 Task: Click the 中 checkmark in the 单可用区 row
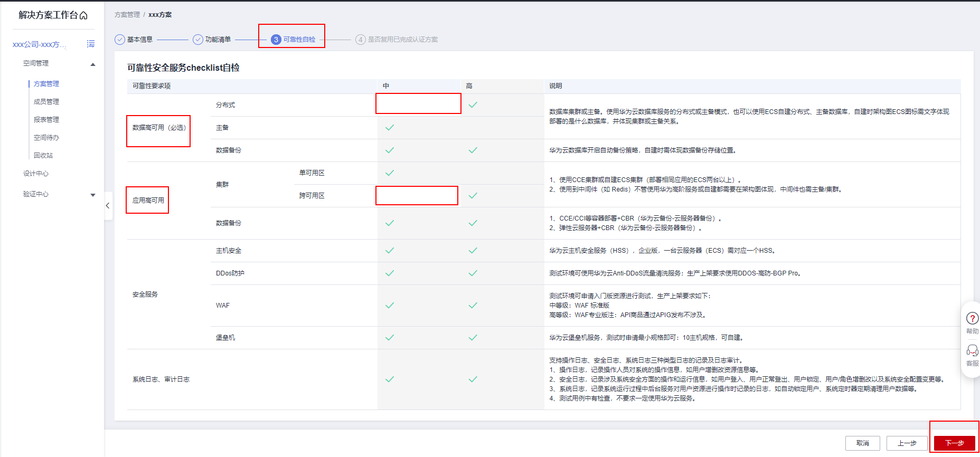tap(390, 173)
